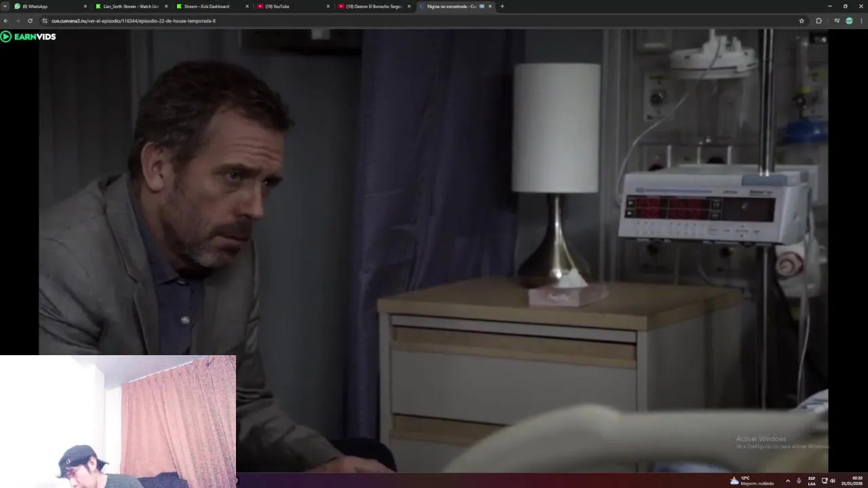Open the media controls icon
Image resolution: width=868 pixels, height=488 pixels.
click(837, 21)
